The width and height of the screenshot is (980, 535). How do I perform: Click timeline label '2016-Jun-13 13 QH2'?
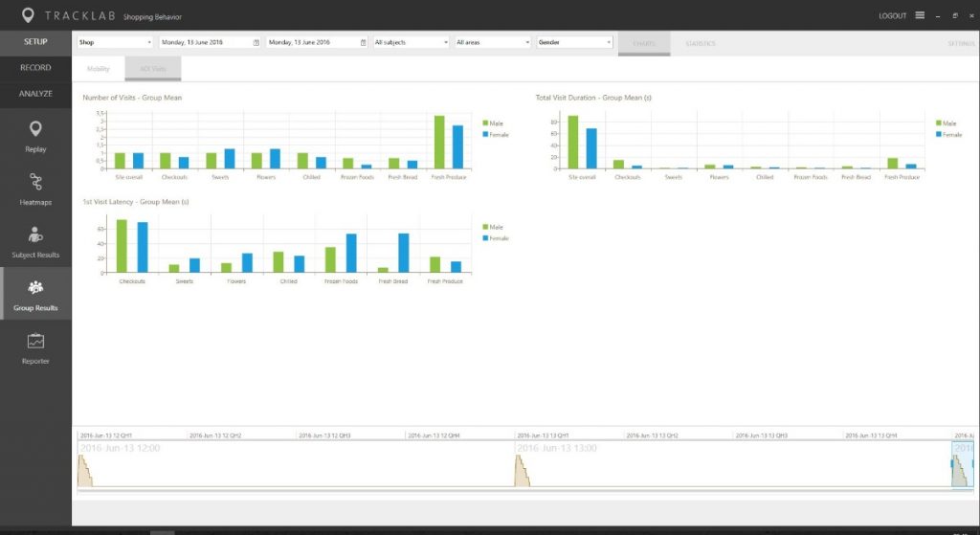[x=652, y=435]
